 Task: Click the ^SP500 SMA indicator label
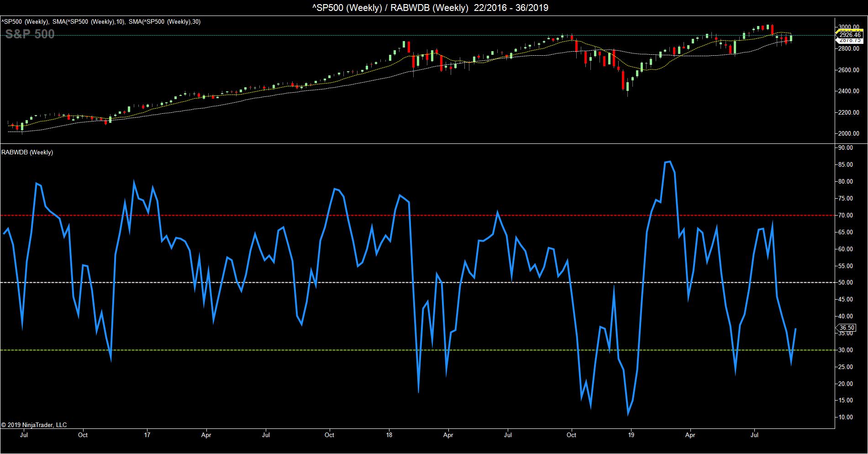pyautogui.click(x=100, y=21)
